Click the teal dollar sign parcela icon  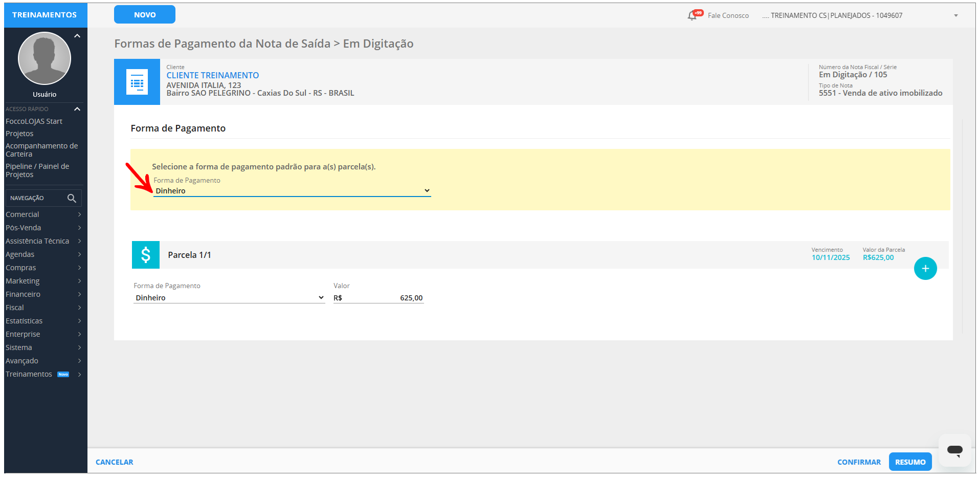146,255
